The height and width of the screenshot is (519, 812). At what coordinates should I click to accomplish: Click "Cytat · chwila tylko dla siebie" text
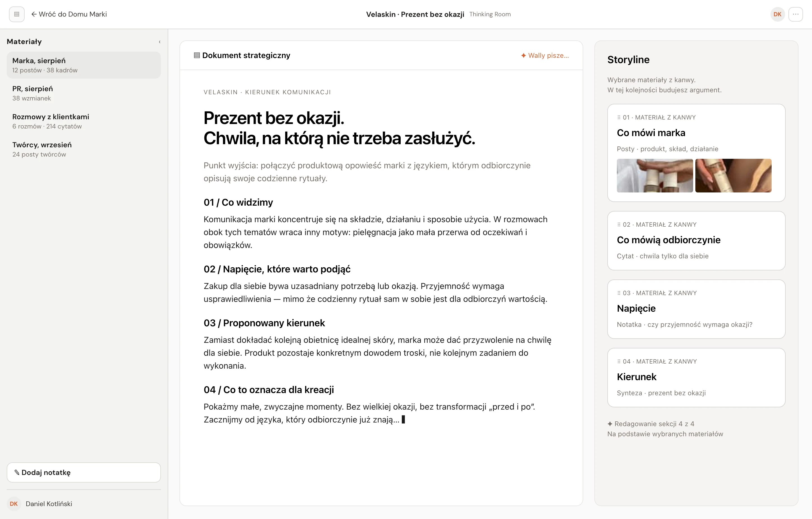[x=662, y=256]
